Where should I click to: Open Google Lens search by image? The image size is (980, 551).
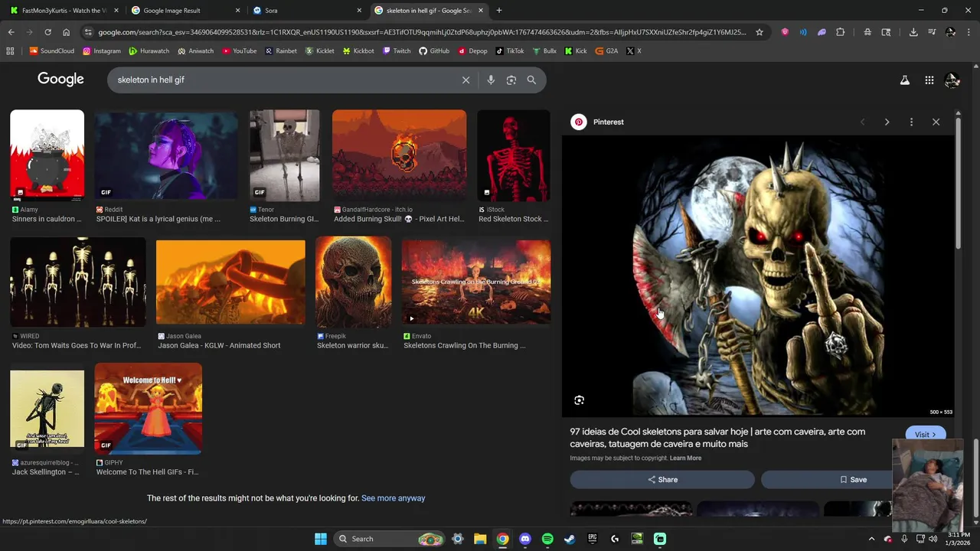(511, 80)
